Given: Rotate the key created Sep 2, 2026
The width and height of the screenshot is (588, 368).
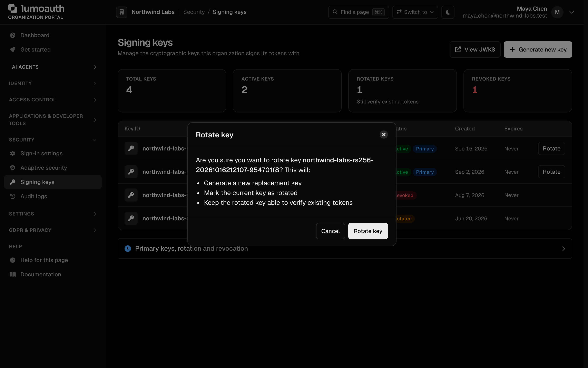Looking at the screenshot, I should tap(551, 172).
